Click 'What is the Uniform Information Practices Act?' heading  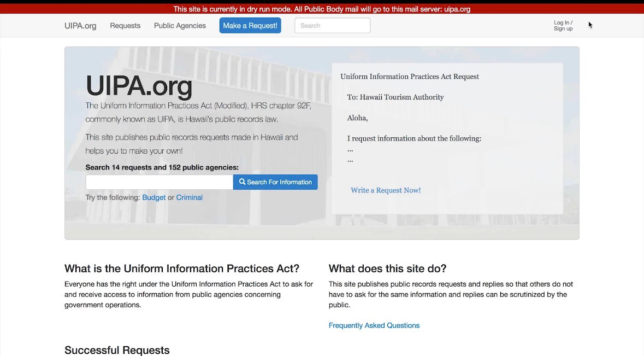tap(182, 269)
